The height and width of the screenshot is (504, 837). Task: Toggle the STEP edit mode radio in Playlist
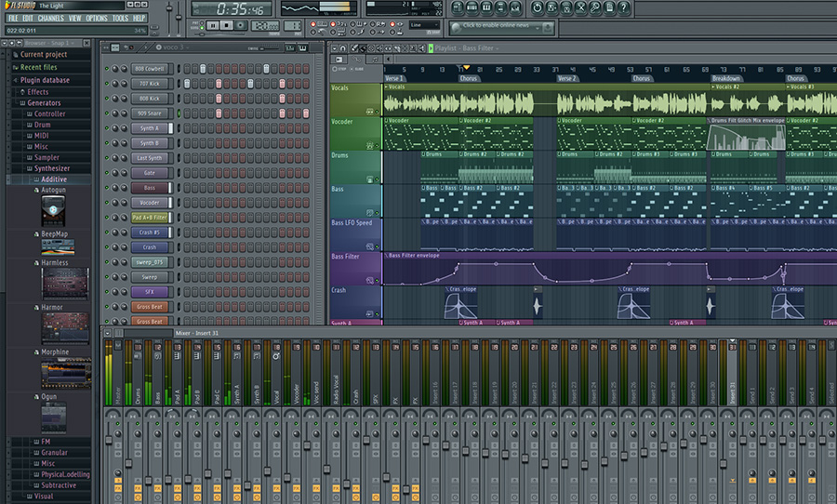click(335, 69)
